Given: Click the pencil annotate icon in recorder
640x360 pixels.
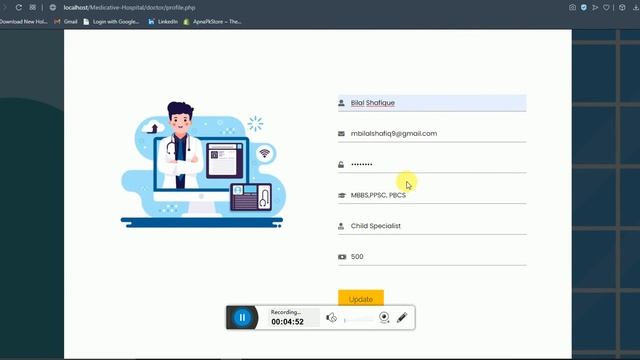Looking at the screenshot, I should [402, 318].
